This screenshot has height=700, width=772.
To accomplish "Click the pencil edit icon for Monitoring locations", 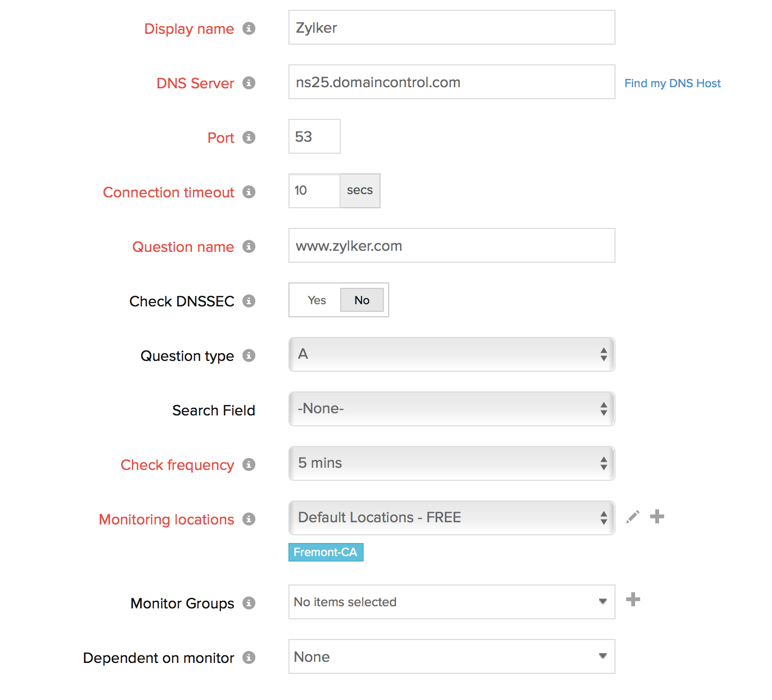I will coord(632,517).
